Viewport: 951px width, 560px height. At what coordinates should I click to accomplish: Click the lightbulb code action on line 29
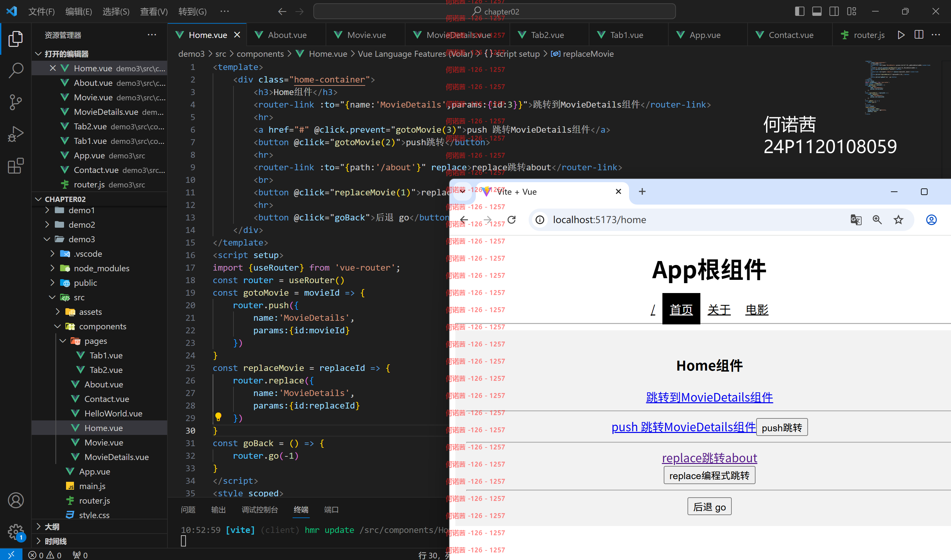(x=218, y=416)
